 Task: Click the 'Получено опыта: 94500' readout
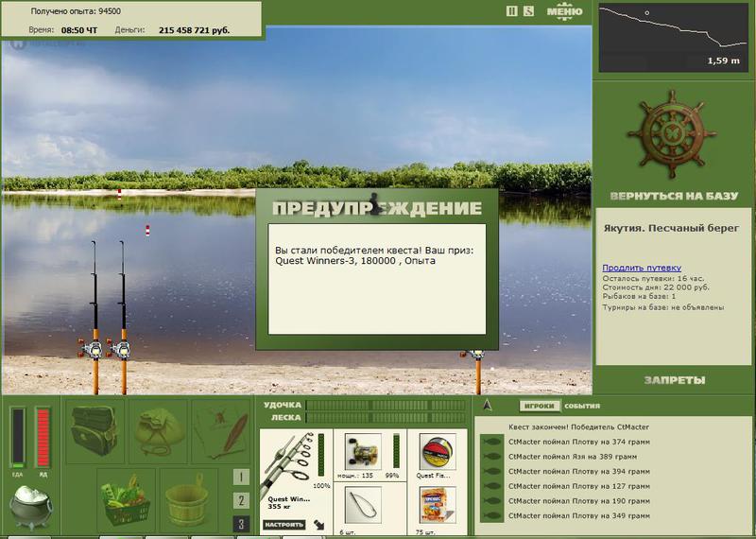click(x=76, y=11)
